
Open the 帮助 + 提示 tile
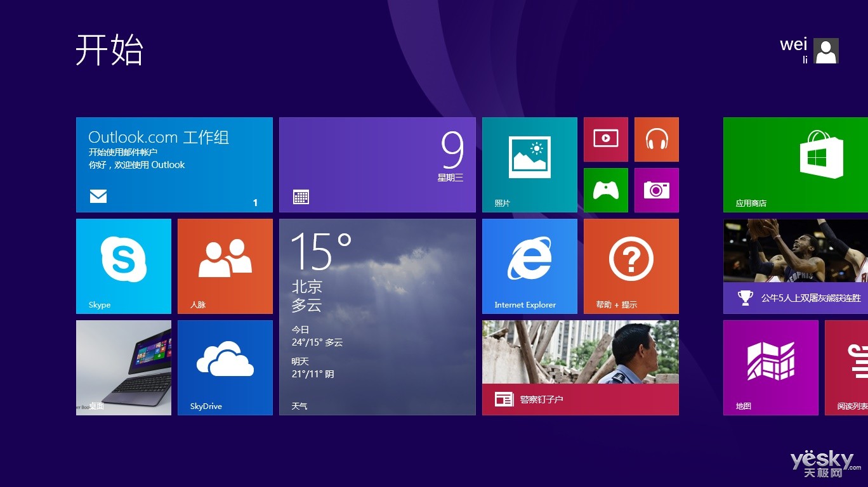tap(631, 266)
